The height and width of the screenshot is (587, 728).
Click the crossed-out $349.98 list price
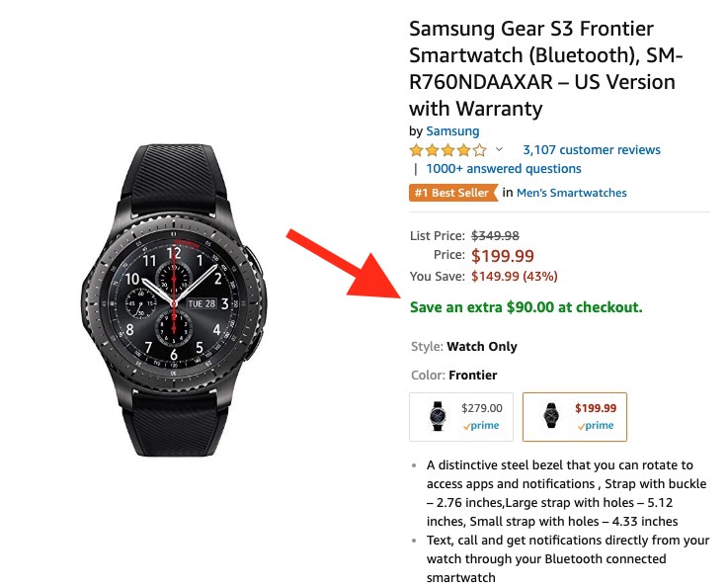coord(495,235)
